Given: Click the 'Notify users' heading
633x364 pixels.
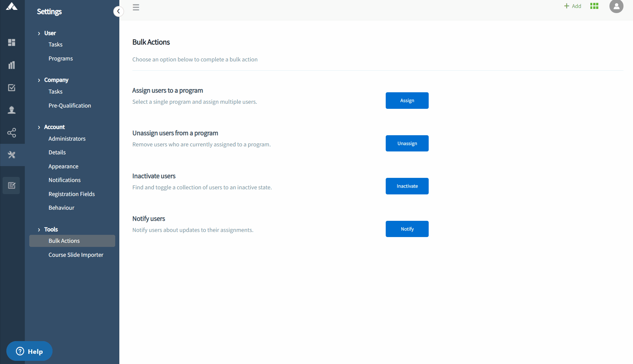Looking at the screenshot, I should (x=149, y=219).
